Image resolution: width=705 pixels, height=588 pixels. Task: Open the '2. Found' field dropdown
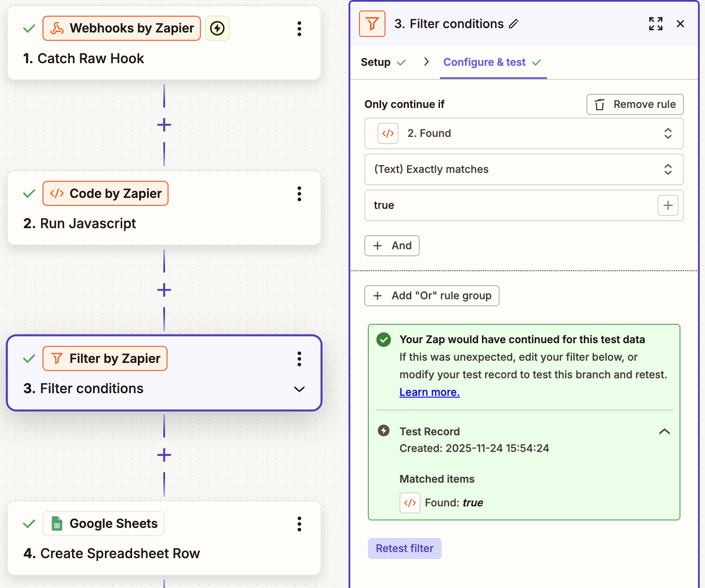524,133
